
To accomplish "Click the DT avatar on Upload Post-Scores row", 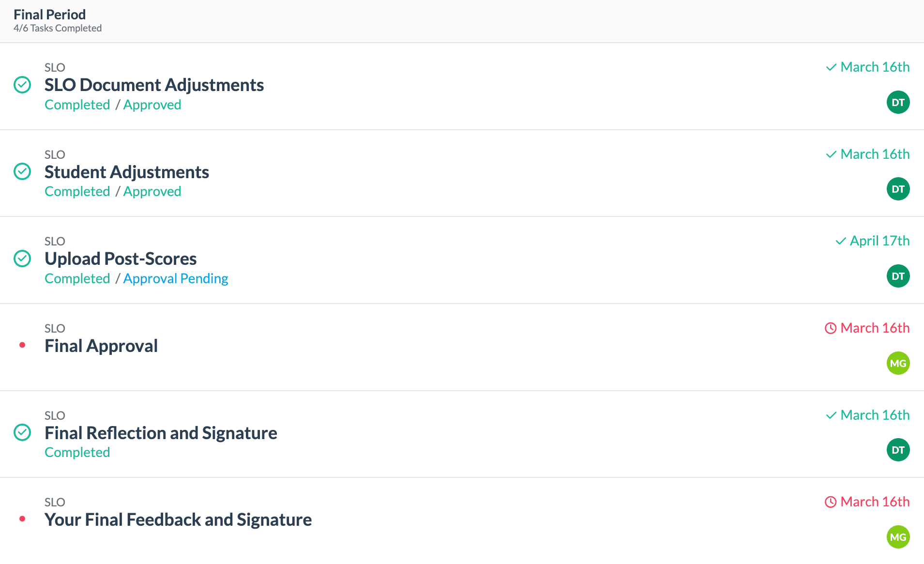I will coord(898,276).
